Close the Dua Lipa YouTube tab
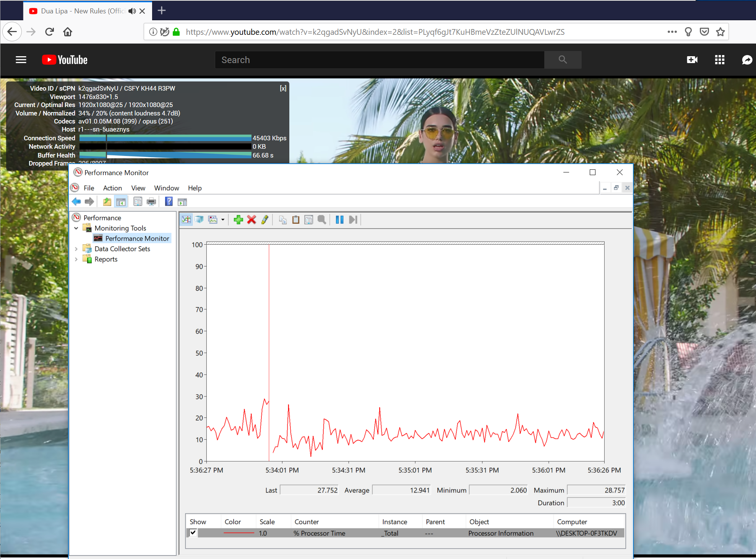 [142, 11]
